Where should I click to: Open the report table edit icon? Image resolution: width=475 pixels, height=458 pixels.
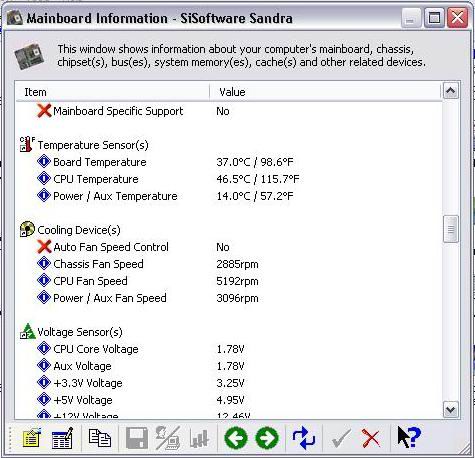[62, 438]
